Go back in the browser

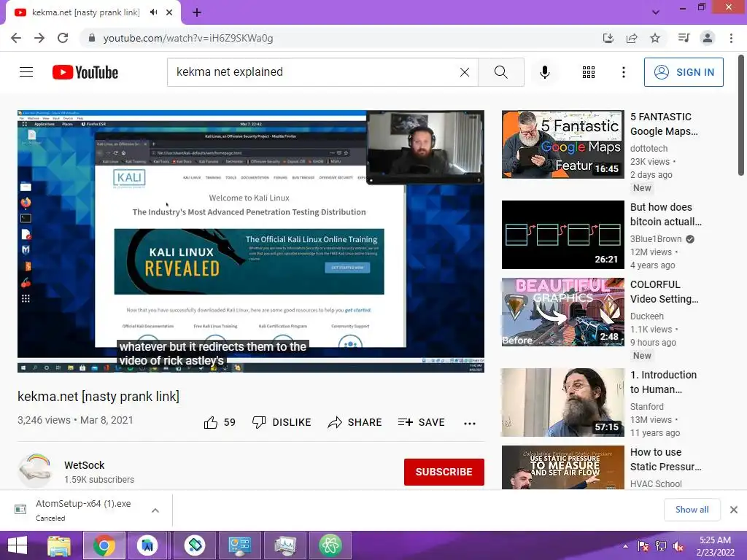(16, 38)
